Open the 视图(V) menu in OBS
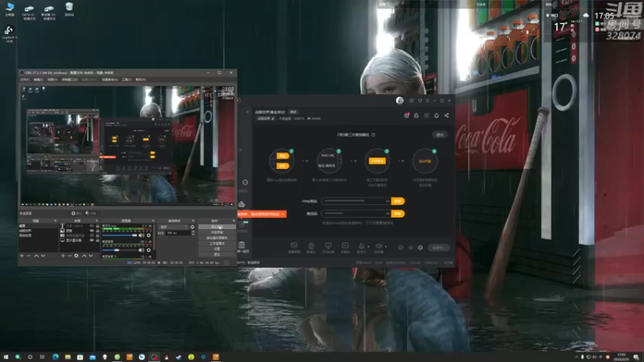644x362 pixels. pyautogui.click(x=52, y=79)
